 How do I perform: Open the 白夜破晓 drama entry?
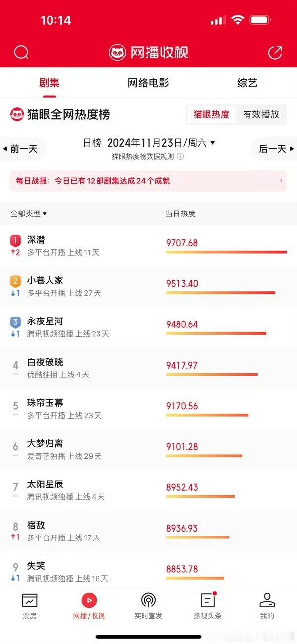148,368
